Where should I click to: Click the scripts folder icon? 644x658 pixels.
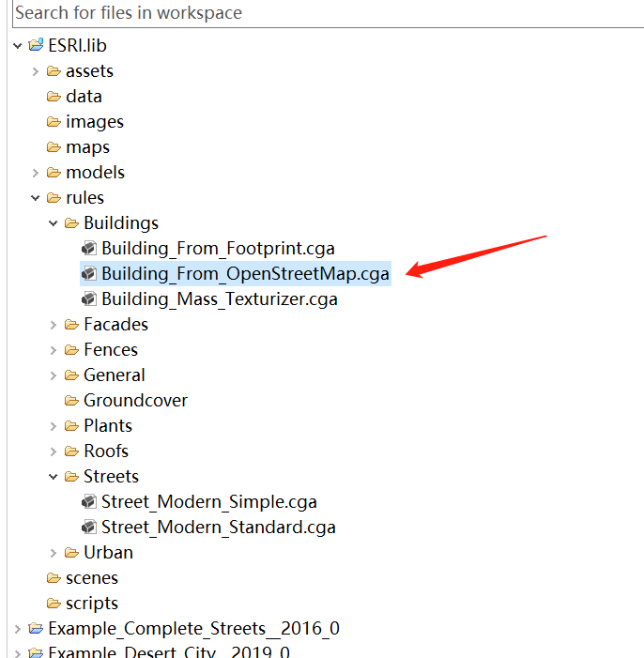(54, 603)
